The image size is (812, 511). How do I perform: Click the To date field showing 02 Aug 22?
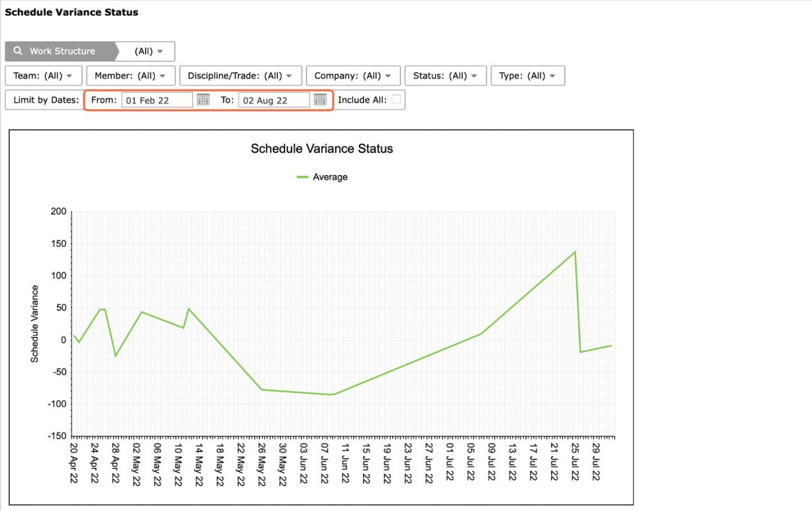[274, 100]
